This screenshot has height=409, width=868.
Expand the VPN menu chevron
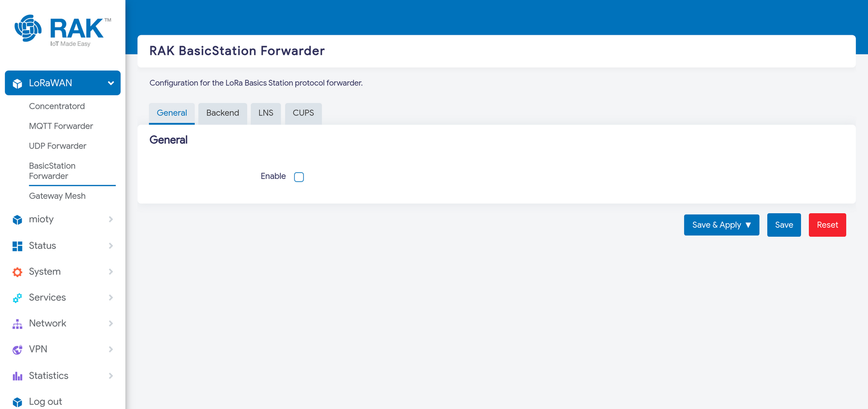pos(111,349)
